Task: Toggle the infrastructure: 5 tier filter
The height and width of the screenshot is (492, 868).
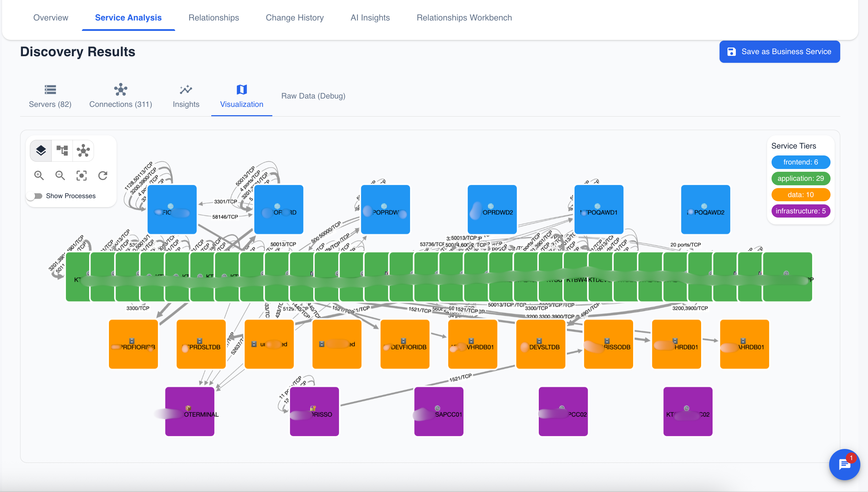Action: (801, 211)
